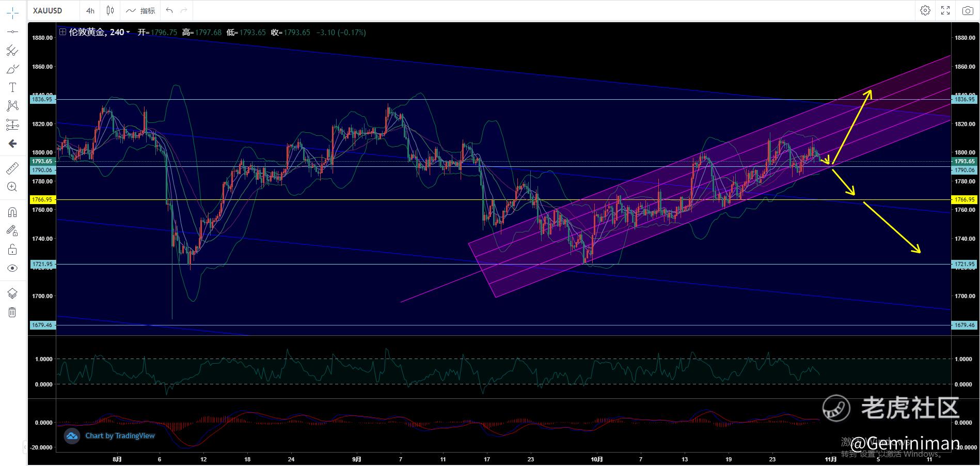Click the right-axis 1721.95 price label
The width and height of the screenshot is (980, 466).
(964, 264)
